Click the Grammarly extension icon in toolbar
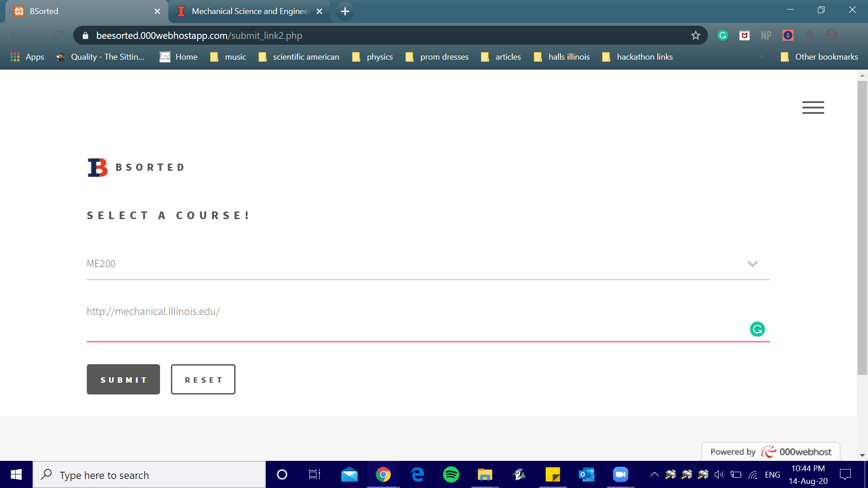Screen dimensions: 868x488 [x=723, y=35]
